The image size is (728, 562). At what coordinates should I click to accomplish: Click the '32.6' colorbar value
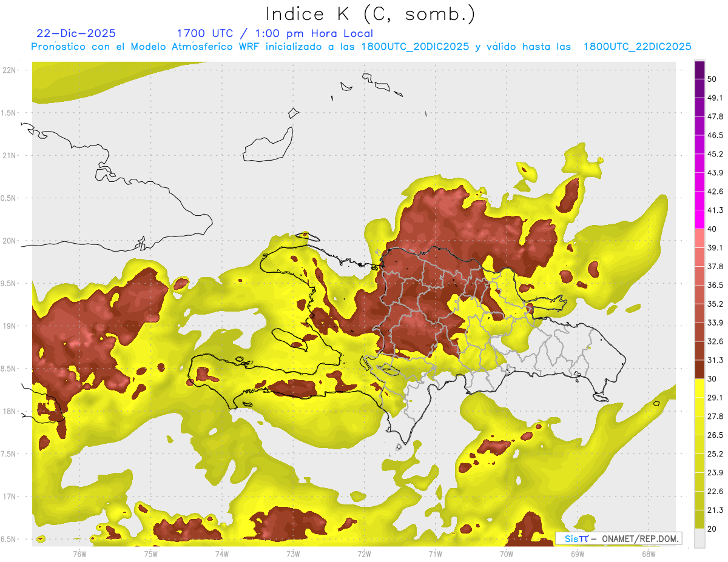coord(715,341)
